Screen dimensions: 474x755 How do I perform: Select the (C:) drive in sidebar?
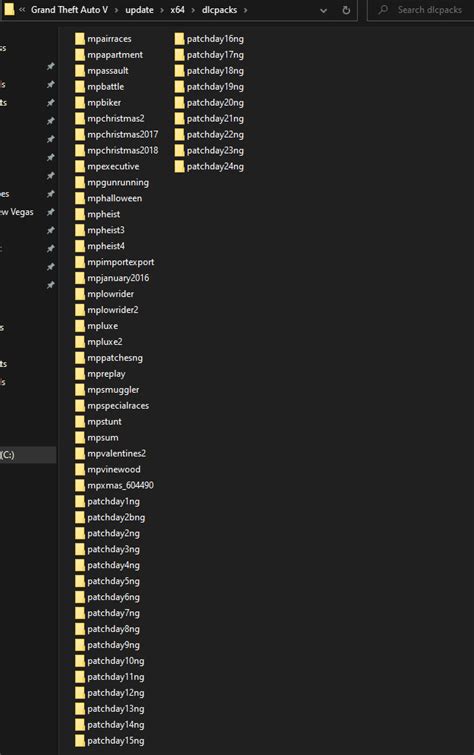point(28,455)
